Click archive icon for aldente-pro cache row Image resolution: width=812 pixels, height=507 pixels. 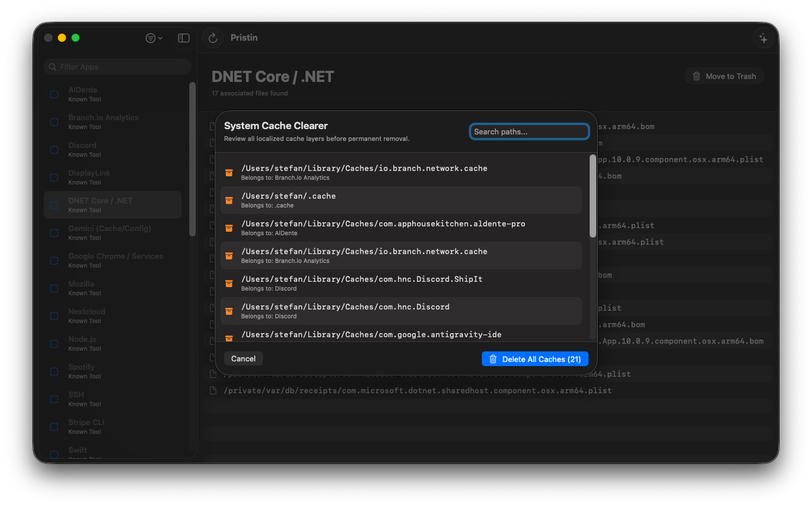(x=229, y=228)
